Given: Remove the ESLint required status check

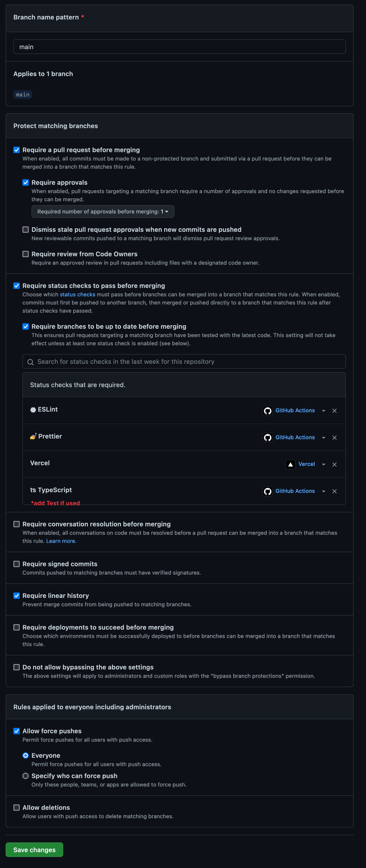Looking at the screenshot, I should 334,410.
